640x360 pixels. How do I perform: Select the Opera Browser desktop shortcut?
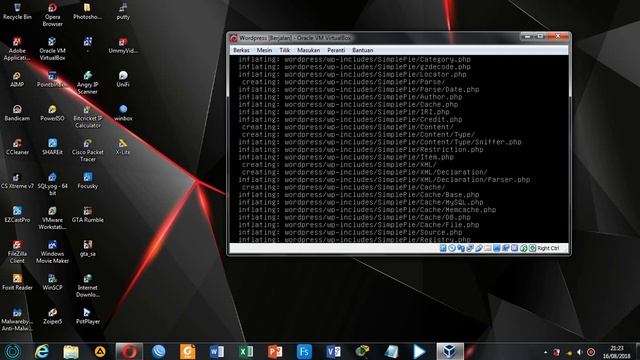click(x=52, y=15)
